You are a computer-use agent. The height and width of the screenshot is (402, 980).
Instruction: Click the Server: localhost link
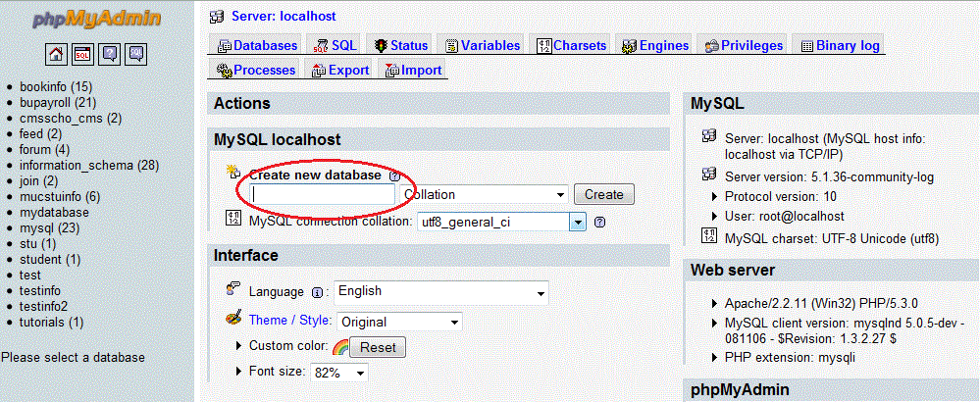pos(284,17)
